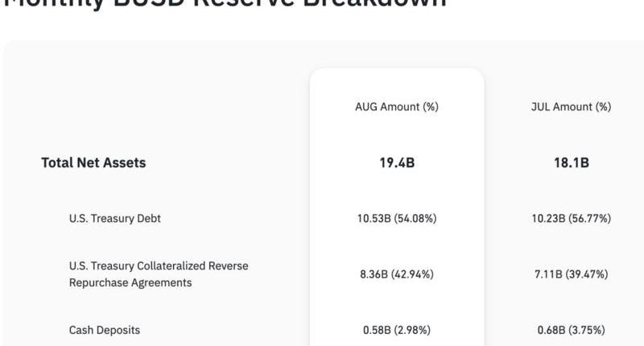
Task: Select the U.S. Treasury Debt row label
Action: [114, 218]
